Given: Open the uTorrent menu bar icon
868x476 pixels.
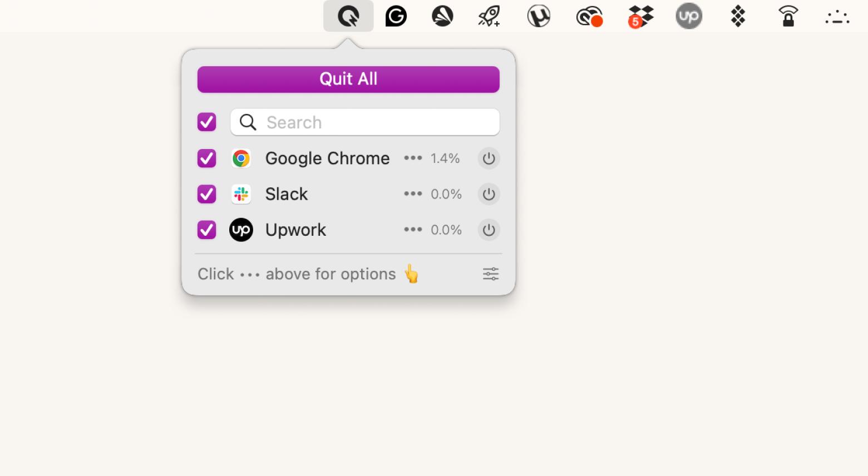Looking at the screenshot, I should tap(539, 16).
